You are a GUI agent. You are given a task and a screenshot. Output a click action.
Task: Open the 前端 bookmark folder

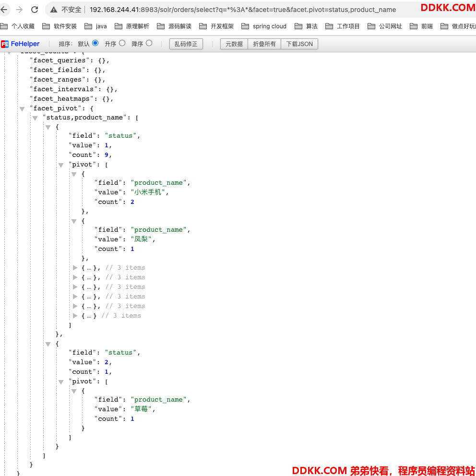[421, 26]
